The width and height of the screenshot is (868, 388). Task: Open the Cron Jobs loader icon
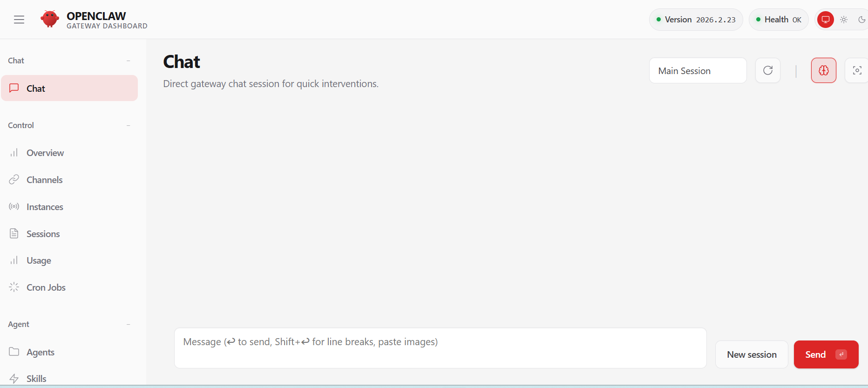pos(14,287)
